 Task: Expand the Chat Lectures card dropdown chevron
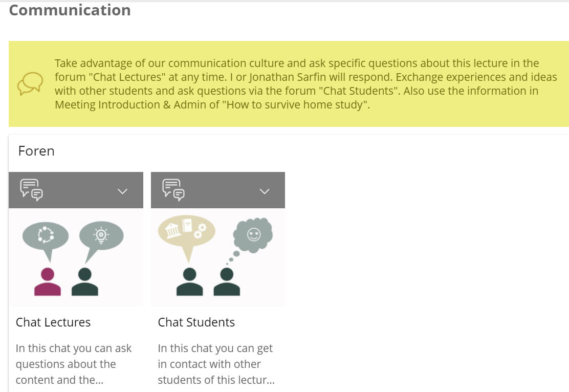pyautogui.click(x=122, y=191)
